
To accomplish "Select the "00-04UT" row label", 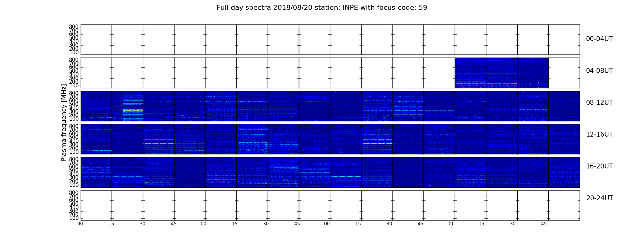I will click(599, 39).
